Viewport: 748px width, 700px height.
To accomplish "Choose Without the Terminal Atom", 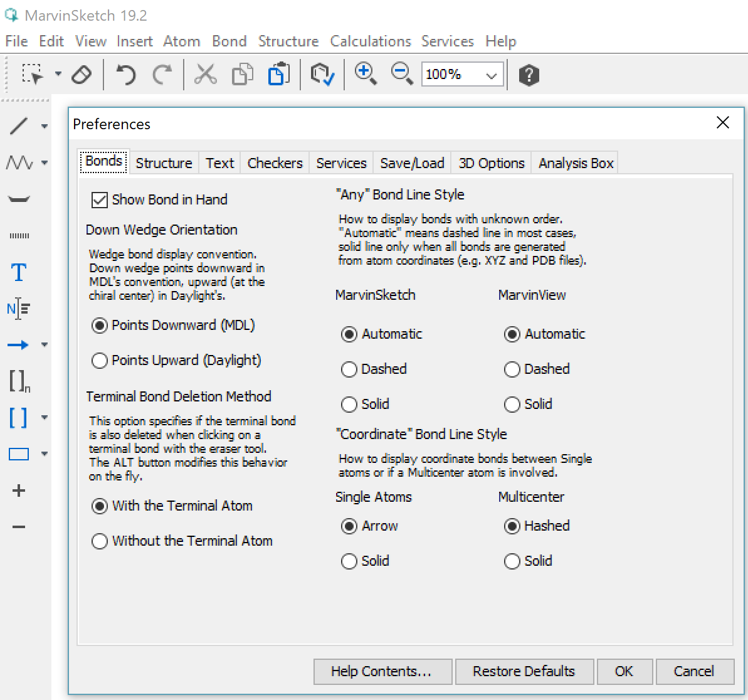I will click(x=100, y=541).
